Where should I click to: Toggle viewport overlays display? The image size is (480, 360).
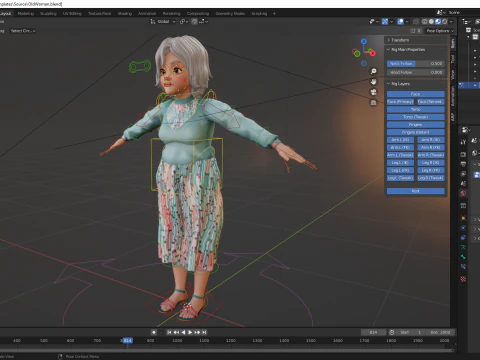(401, 22)
